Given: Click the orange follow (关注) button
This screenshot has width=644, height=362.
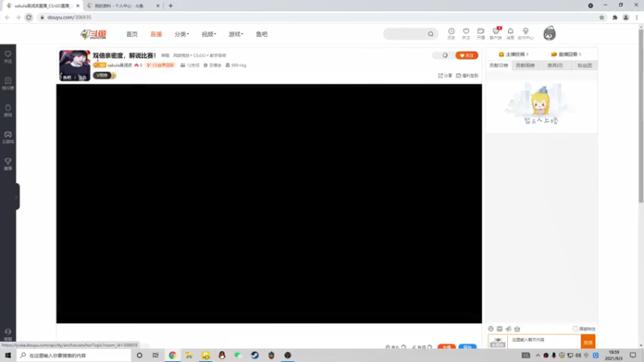Looking at the screenshot, I should tap(467, 56).
